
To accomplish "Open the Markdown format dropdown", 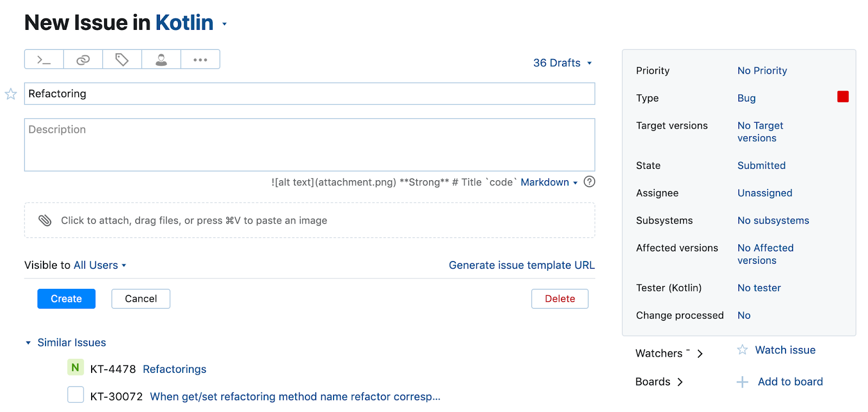I will click(549, 182).
